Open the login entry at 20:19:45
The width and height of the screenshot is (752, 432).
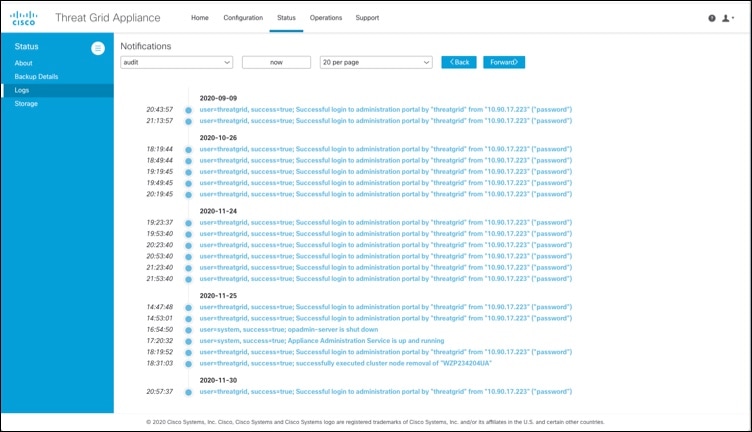(x=386, y=194)
